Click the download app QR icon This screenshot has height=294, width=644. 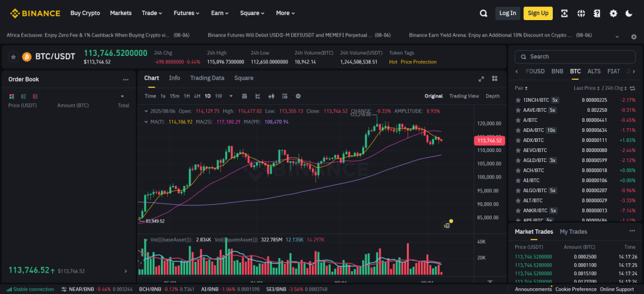564,13
